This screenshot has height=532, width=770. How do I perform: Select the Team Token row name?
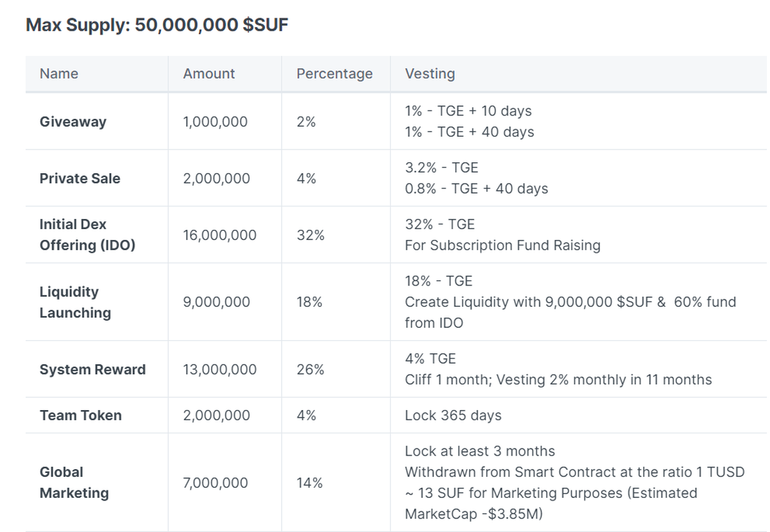click(80, 415)
